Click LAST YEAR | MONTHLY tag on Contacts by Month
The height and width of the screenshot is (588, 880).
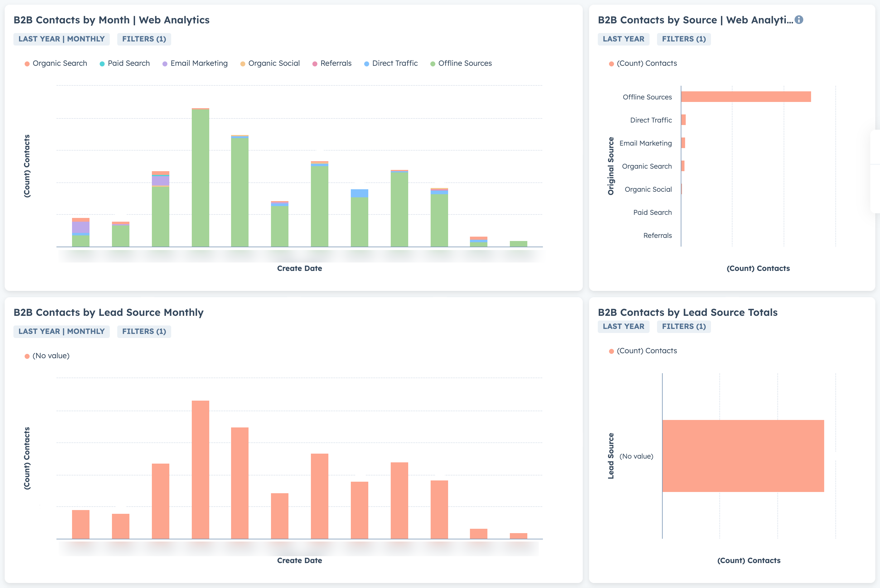tap(61, 39)
